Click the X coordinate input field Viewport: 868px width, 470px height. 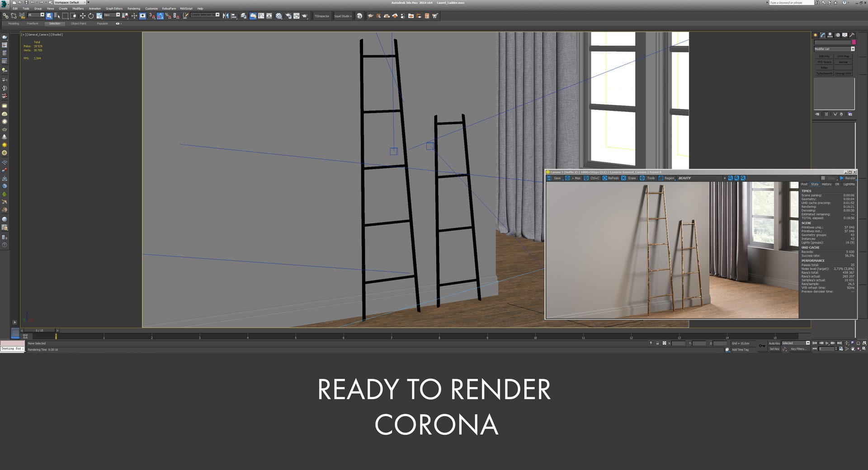tap(679, 343)
